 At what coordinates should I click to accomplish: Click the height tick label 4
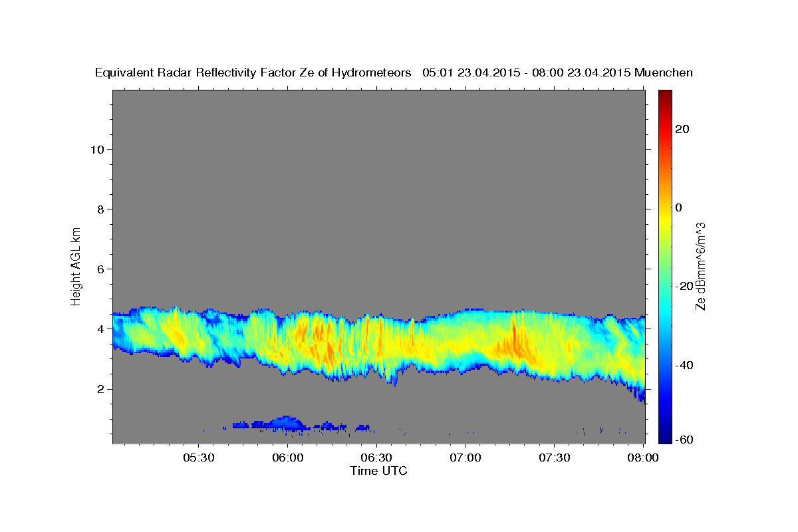[100, 329]
